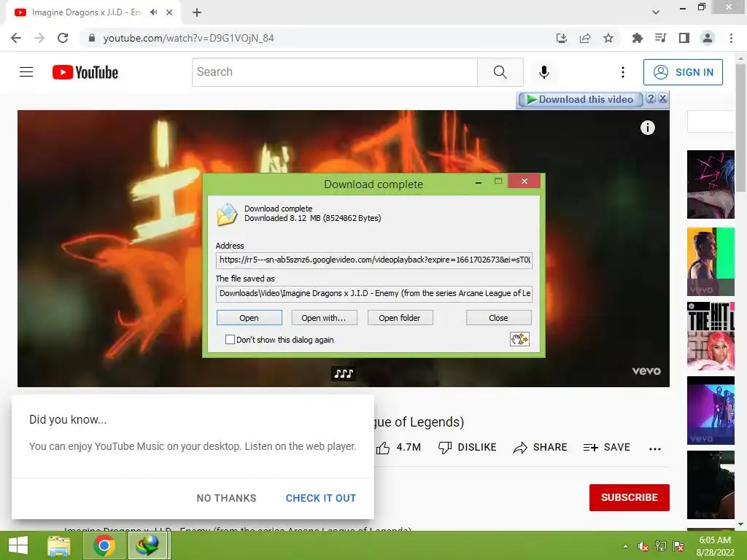Click the download Address field
This screenshot has width=747, height=560.
pos(374,260)
